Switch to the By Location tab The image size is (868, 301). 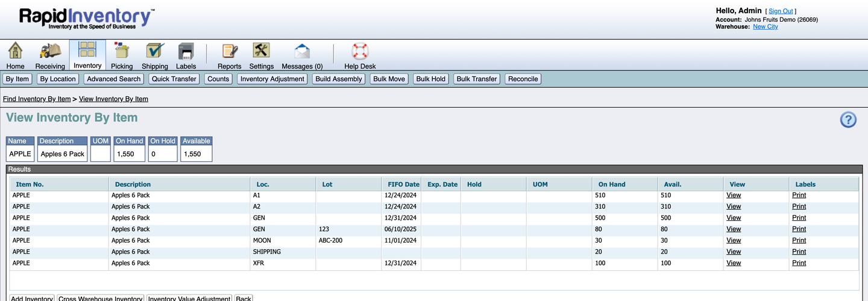coord(58,79)
